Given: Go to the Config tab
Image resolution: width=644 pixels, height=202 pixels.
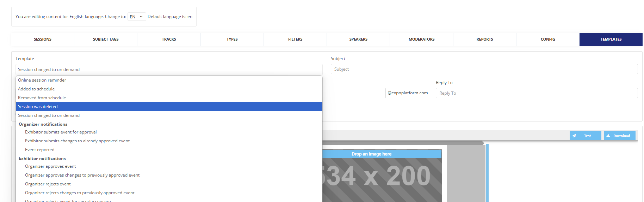Looking at the screenshot, I should pos(548,39).
